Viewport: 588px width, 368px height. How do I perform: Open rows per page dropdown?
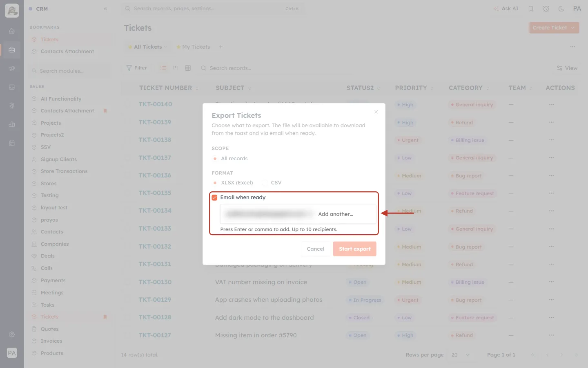pos(460,355)
